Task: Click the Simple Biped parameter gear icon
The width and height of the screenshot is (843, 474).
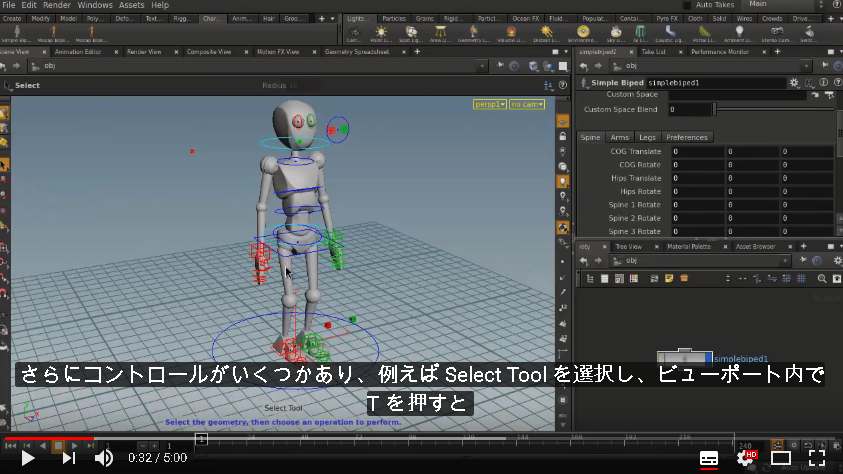Action: pyautogui.click(x=794, y=83)
